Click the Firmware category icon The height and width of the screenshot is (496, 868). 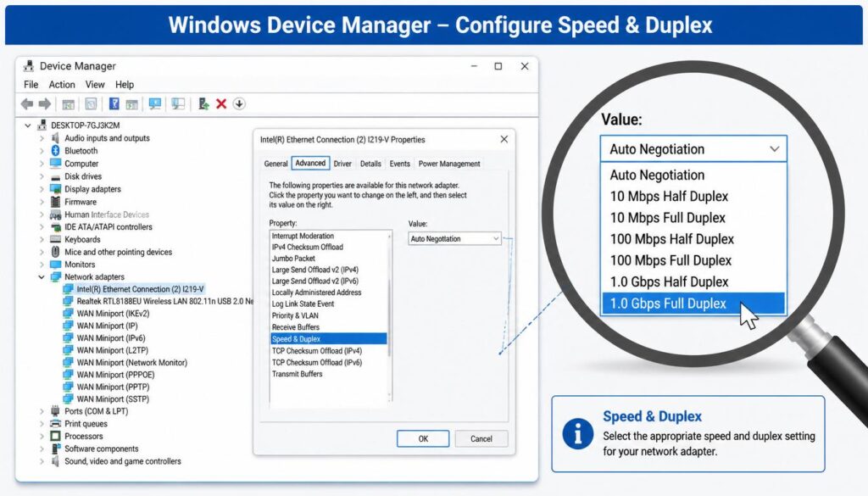pyautogui.click(x=55, y=202)
